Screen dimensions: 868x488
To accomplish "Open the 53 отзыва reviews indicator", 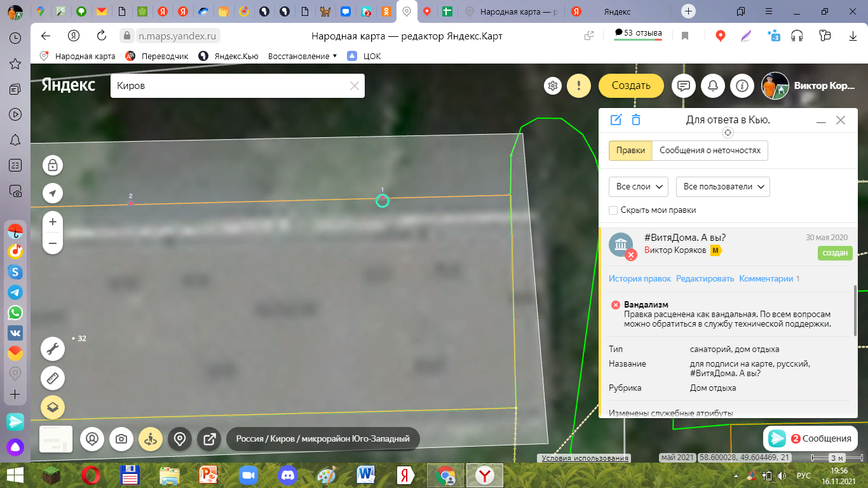I will tap(638, 34).
